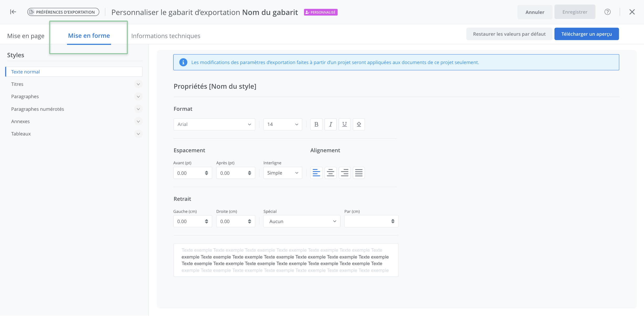Toggle italic formatting button
The height and width of the screenshot is (316, 644).
point(330,124)
